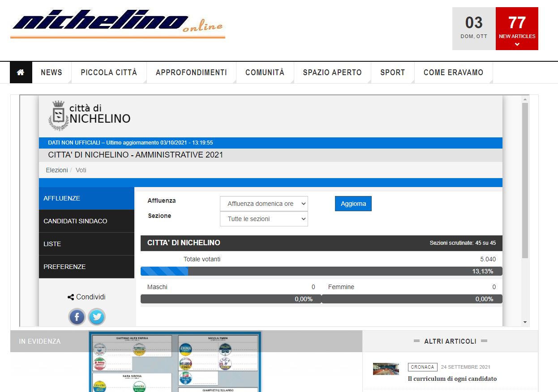Viewport: 558px width, 392px height.
Task: Click the home icon in navigation bar
Action: coord(21,72)
